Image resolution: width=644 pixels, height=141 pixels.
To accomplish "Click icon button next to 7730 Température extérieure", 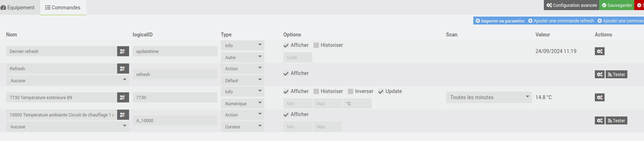I will click(123, 97).
